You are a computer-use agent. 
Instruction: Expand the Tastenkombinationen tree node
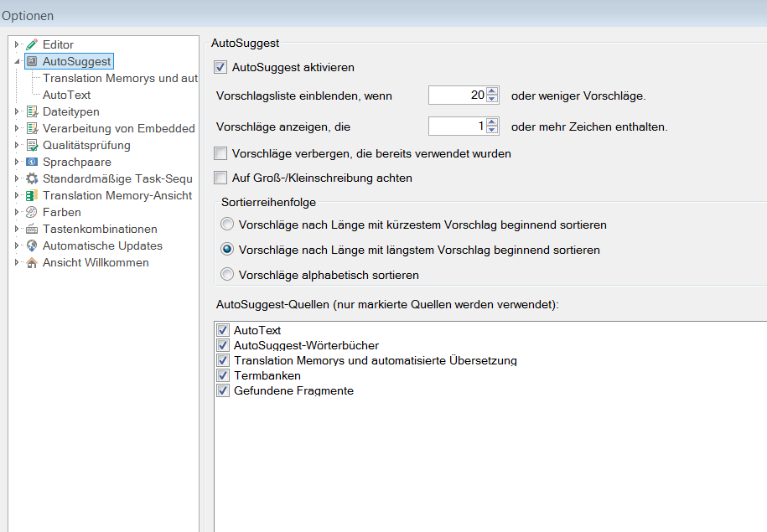click(x=17, y=229)
